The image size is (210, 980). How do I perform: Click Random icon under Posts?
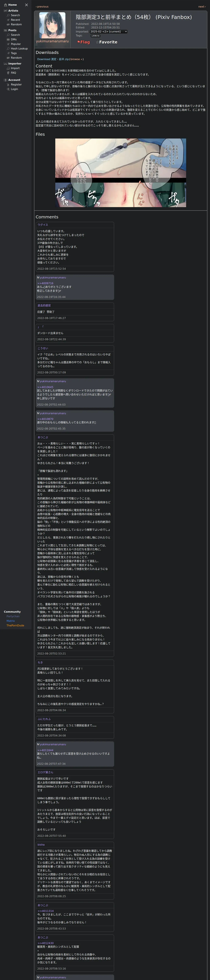pos(8,57)
